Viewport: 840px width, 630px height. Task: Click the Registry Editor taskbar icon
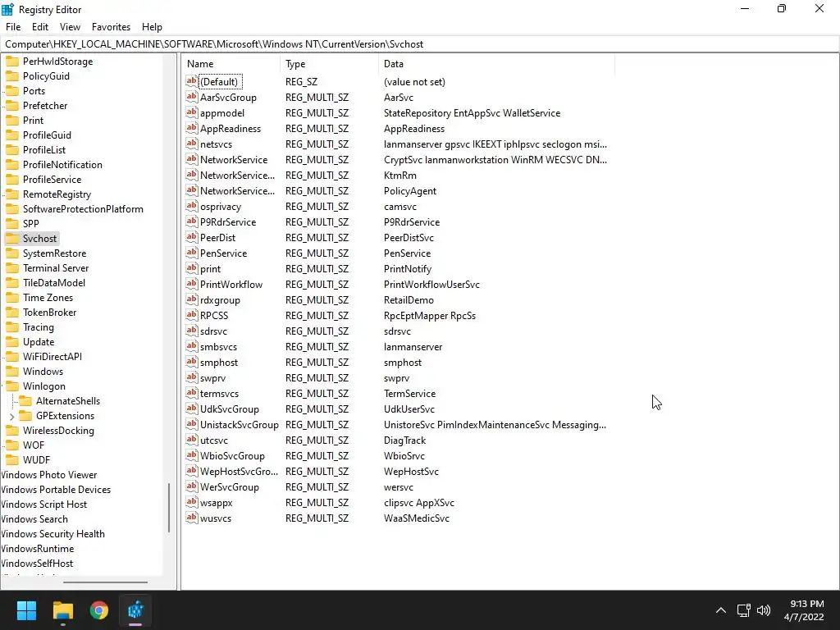[135, 610]
